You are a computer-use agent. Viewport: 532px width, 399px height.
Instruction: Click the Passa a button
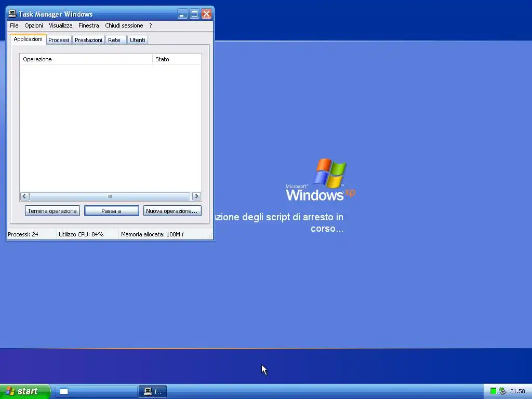[111, 211]
